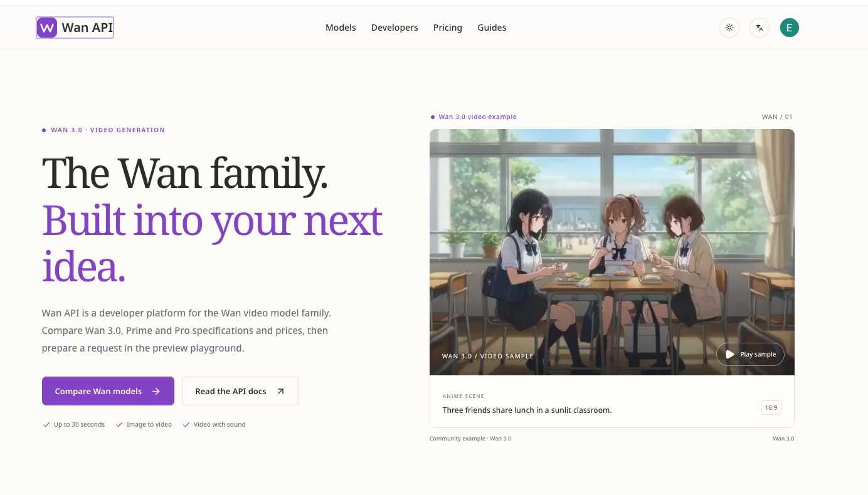Screen dimensions: 868x495
Task: Open the user avatar E menu
Action: (x=790, y=28)
